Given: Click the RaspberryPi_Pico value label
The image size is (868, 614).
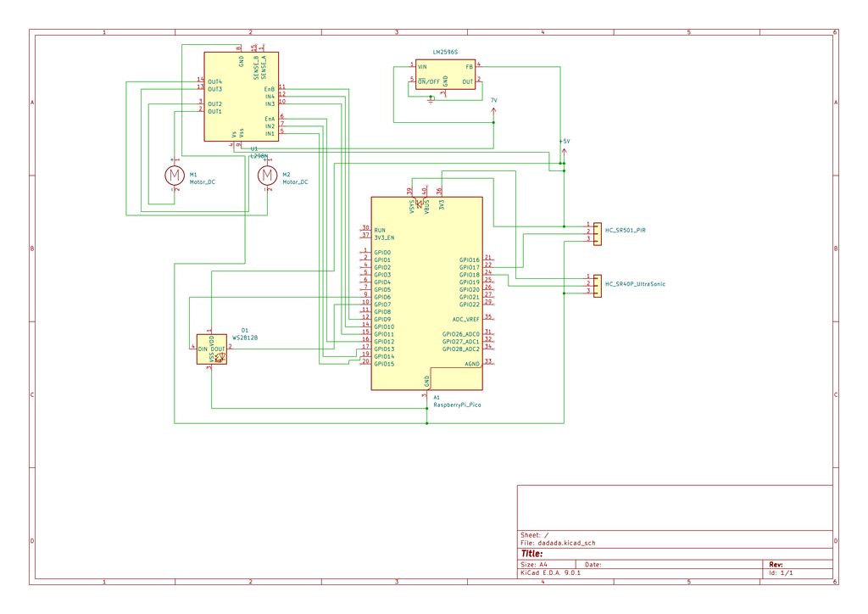Looking at the screenshot, I should pos(457,405).
